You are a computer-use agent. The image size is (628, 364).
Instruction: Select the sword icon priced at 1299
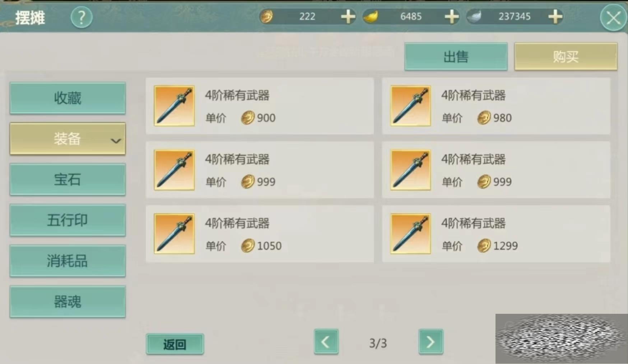[x=410, y=234]
